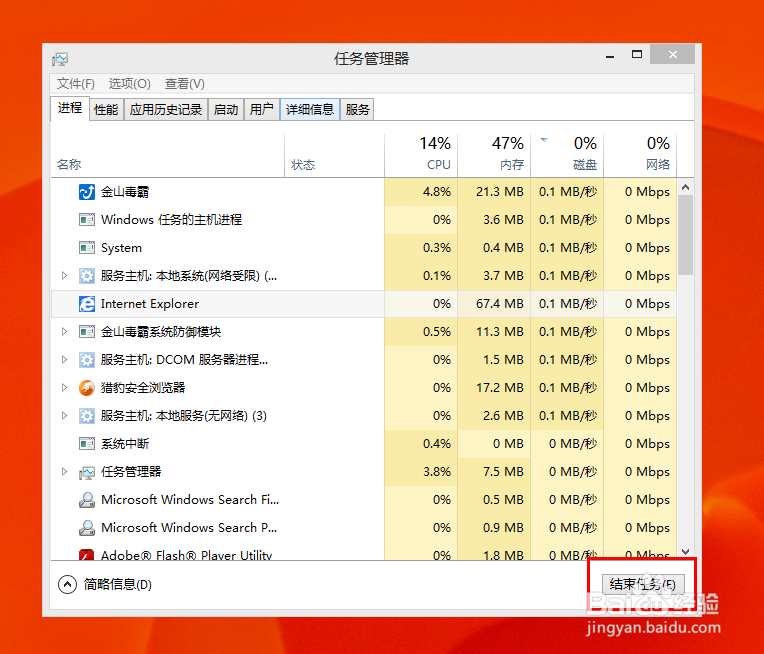Switch to the 应用历史记录 tab
Image resolution: width=764 pixels, height=654 pixels.
[x=166, y=110]
